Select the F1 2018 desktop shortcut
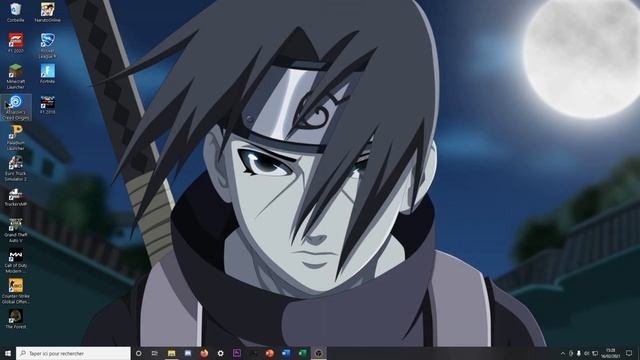The image size is (640, 360). (47, 104)
